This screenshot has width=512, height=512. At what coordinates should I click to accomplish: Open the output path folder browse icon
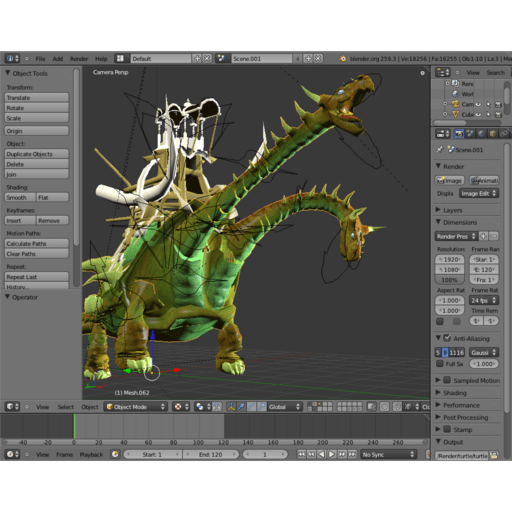coord(494,455)
